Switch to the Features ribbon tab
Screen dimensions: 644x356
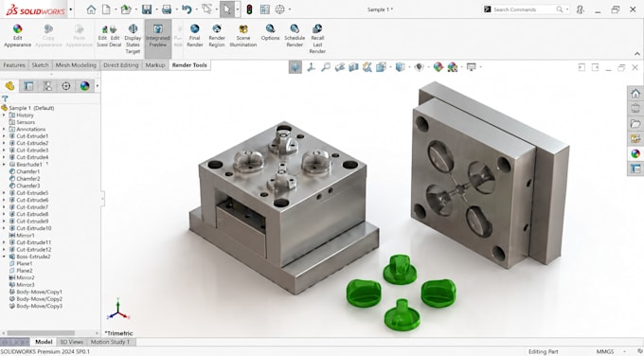point(14,65)
